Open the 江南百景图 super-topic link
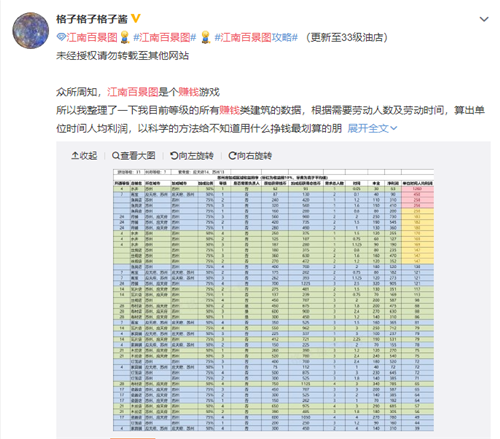500x439 pixels. point(92,37)
